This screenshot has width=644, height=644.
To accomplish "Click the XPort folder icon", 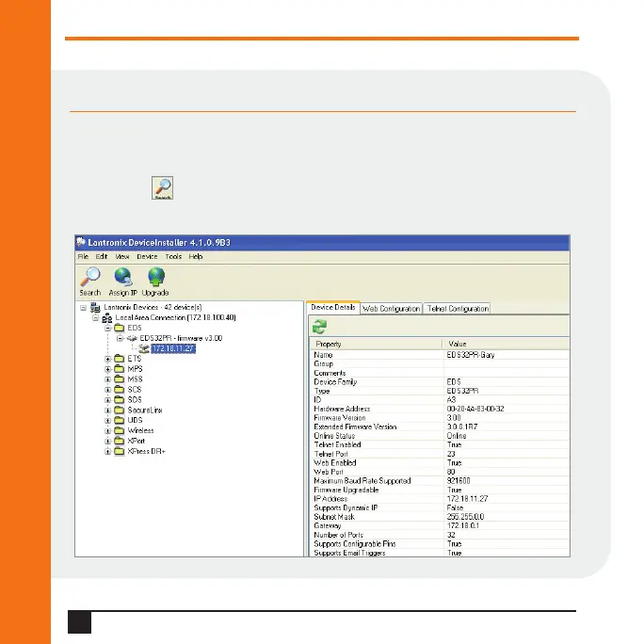I will click(x=120, y=441).
